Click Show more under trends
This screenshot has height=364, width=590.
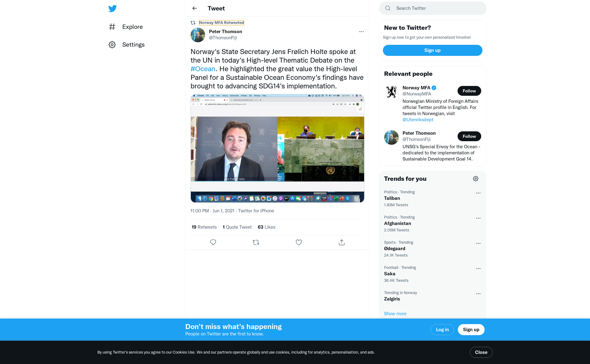tap(395, 314)
